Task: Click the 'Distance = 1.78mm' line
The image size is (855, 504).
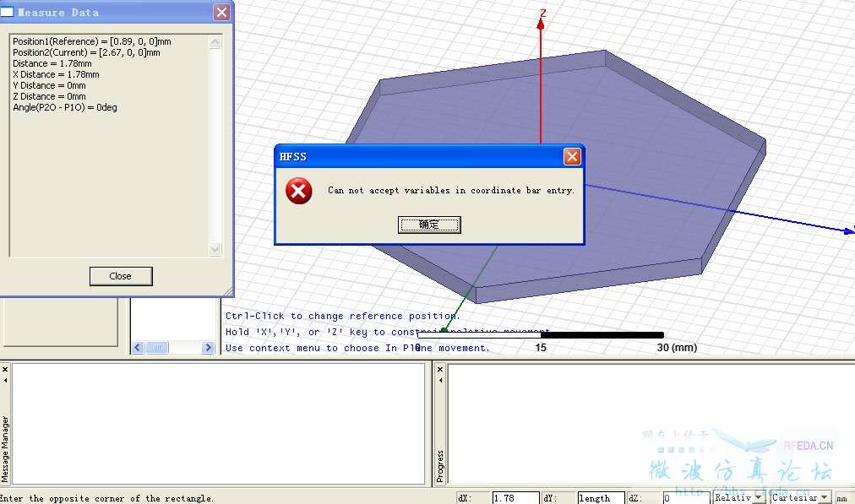Action: click(x=52, y=63)
